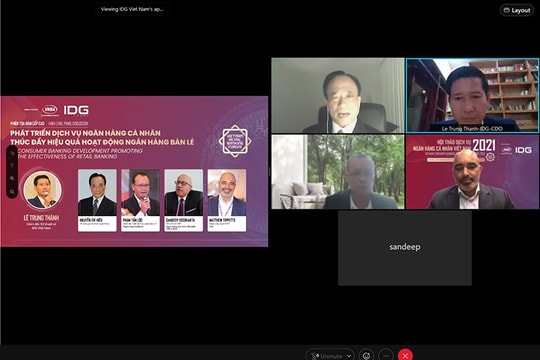
Task: Click the Layout grid icon
Action: 507,10
